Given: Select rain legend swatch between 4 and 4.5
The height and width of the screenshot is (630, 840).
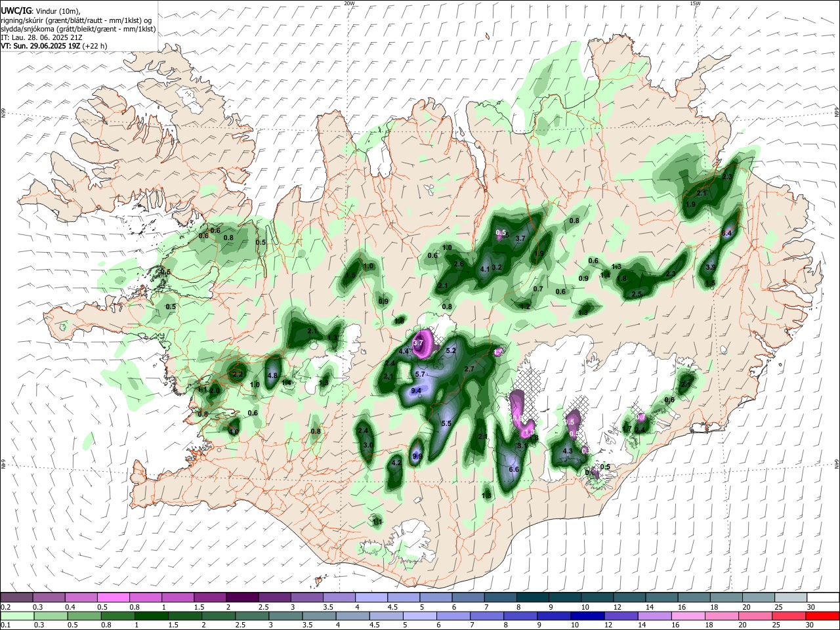Looking at the screenshot, I should [353, 616].
